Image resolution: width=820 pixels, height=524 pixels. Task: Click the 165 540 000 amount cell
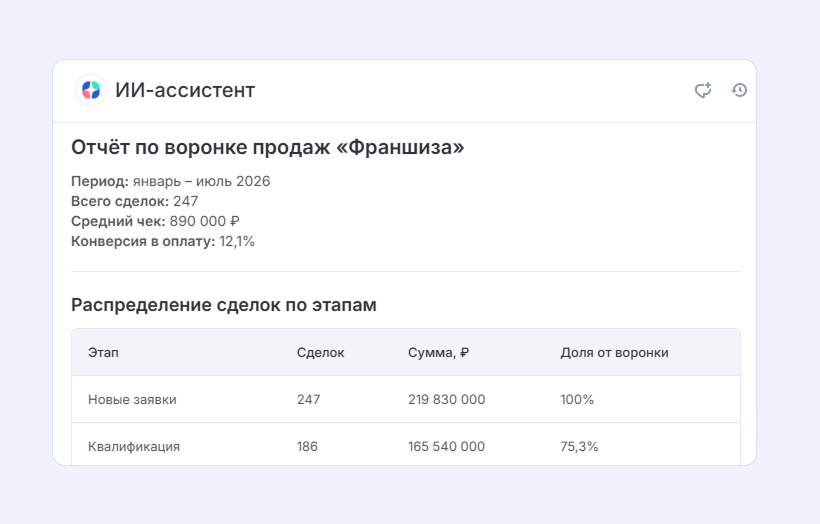[447, 447]
